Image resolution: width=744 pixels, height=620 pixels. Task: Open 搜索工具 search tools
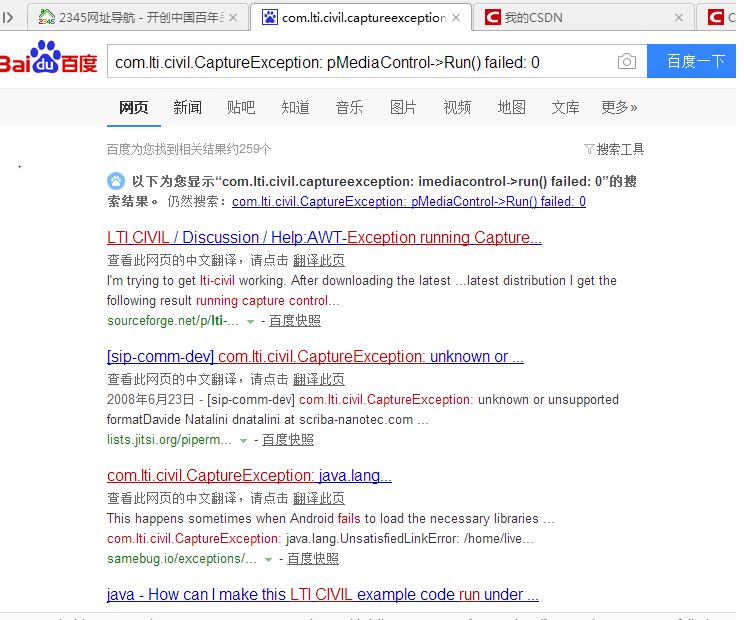[x=620, y=149]
